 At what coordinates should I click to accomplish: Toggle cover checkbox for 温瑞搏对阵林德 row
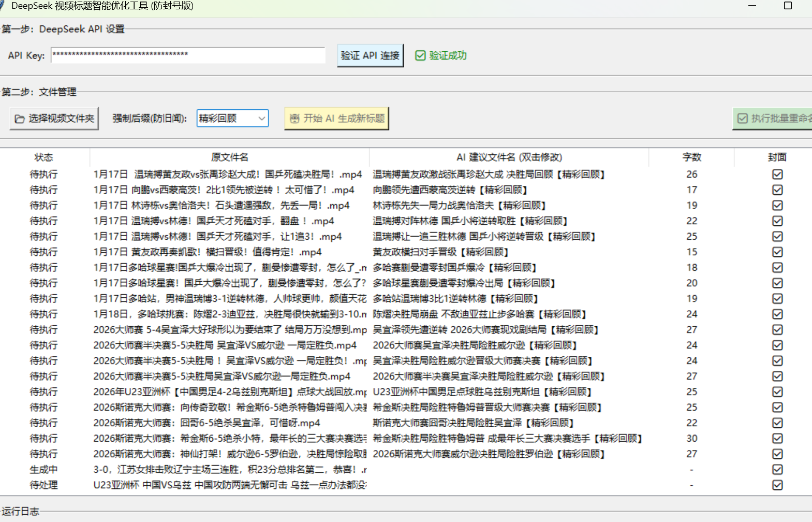(777, 221)
